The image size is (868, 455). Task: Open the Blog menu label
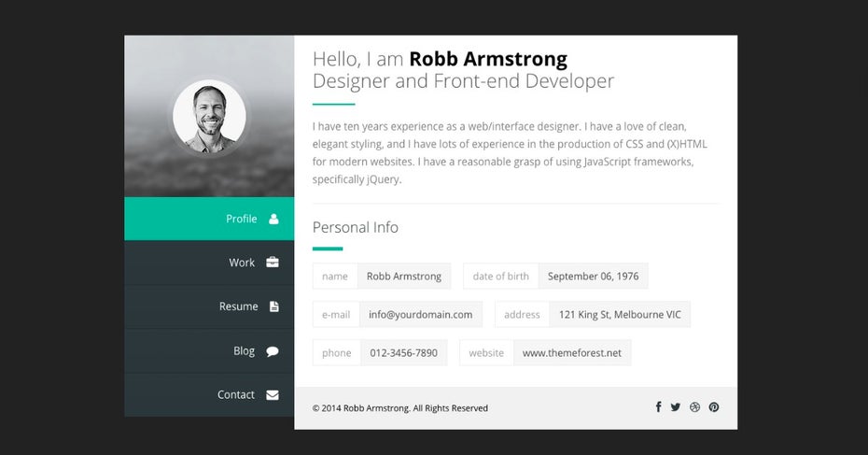click(245, 350)
